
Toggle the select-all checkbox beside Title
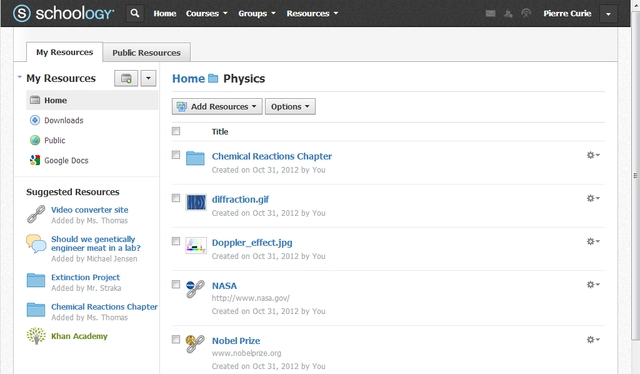pos(176,131)
